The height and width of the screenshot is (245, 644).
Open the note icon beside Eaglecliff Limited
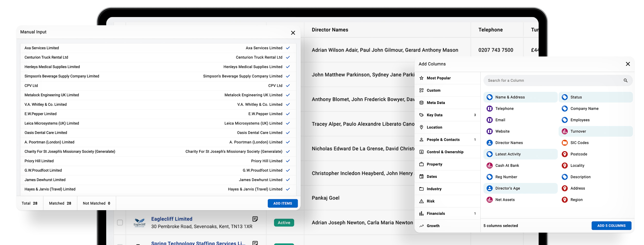pos(255,219)
